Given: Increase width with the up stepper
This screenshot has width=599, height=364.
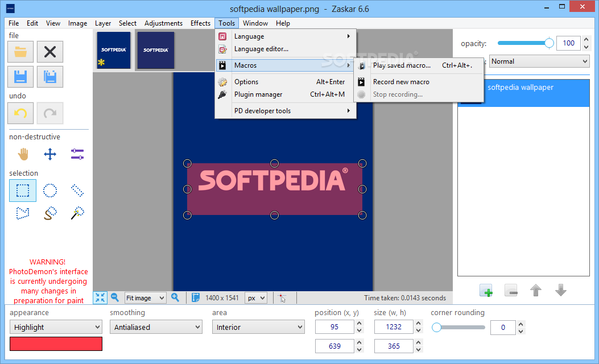Looking at the screenshot, I should pyautogui.click(x=418, y=324).
